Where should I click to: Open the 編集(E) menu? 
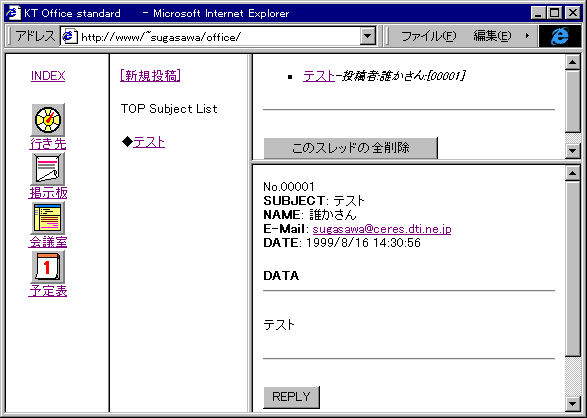pyautogui.click(x=492, y=36)
